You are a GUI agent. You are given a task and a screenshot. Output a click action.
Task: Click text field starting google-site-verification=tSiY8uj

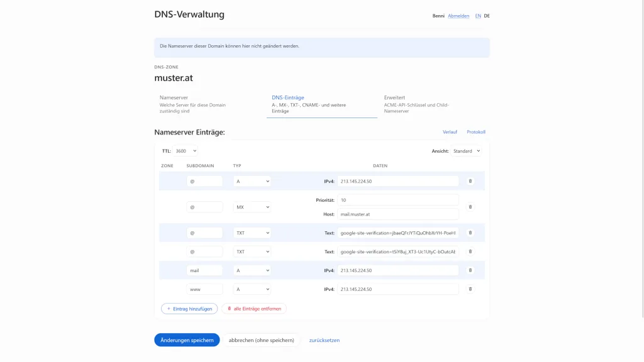[398, 251]
